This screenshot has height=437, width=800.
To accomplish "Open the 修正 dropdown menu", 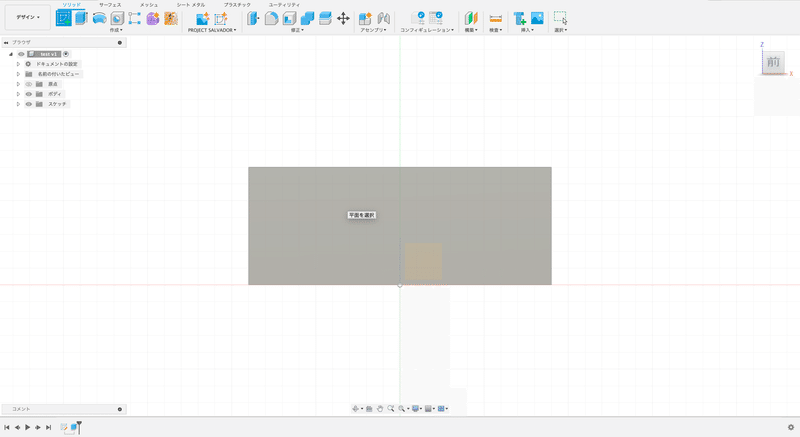I will pyautogui.click(x=297, y=30).
